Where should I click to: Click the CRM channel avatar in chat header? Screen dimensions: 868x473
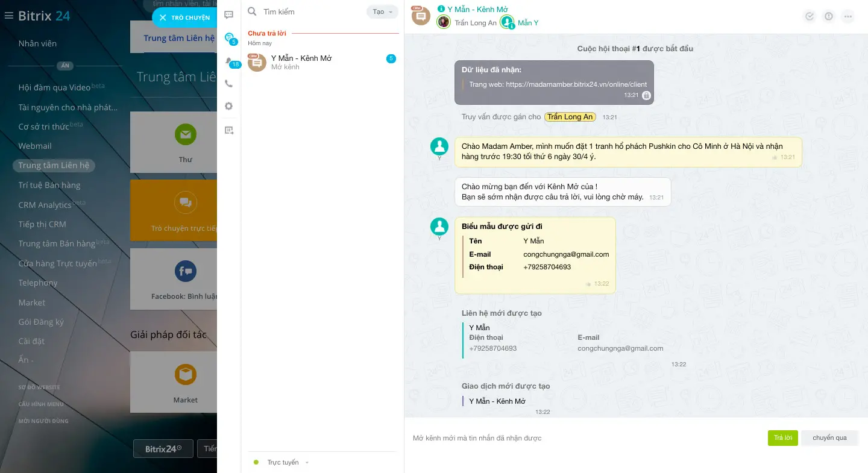click(x=421, y=16)
